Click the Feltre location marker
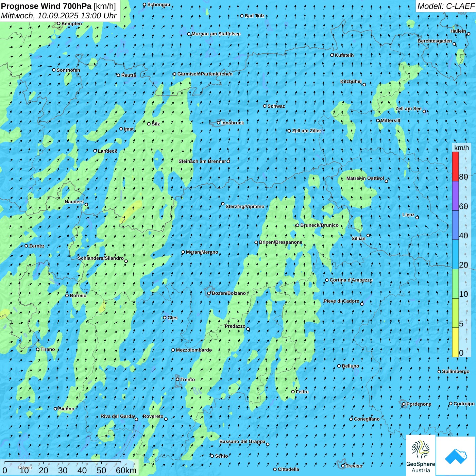The image size is (476, 476). pos(293,392)
